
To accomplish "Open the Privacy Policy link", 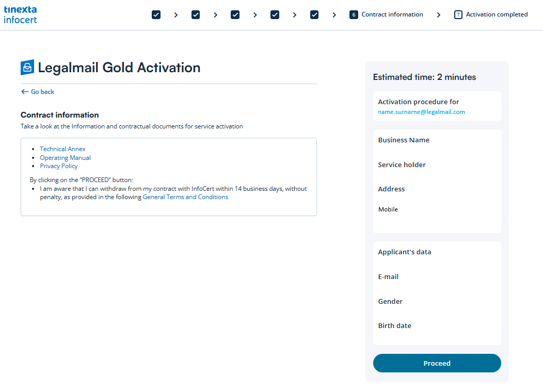I will pos(59,166).
